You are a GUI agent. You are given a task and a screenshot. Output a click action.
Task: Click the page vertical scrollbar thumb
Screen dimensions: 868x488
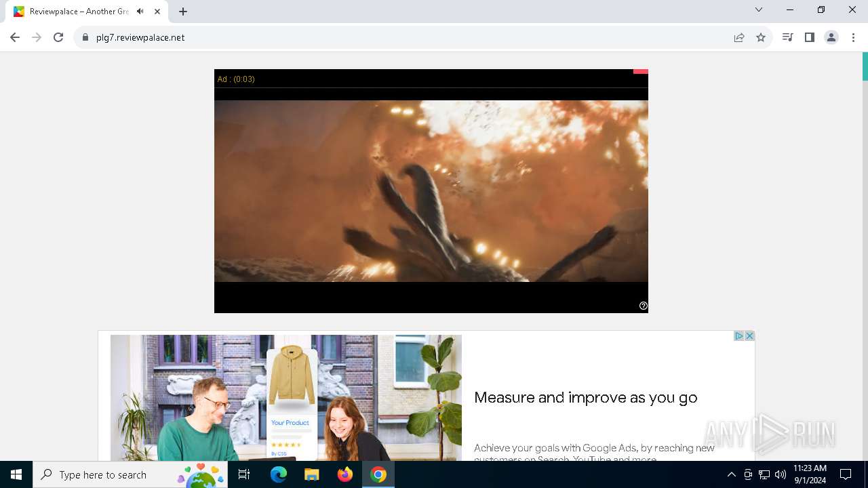click(x=865, y=66)
